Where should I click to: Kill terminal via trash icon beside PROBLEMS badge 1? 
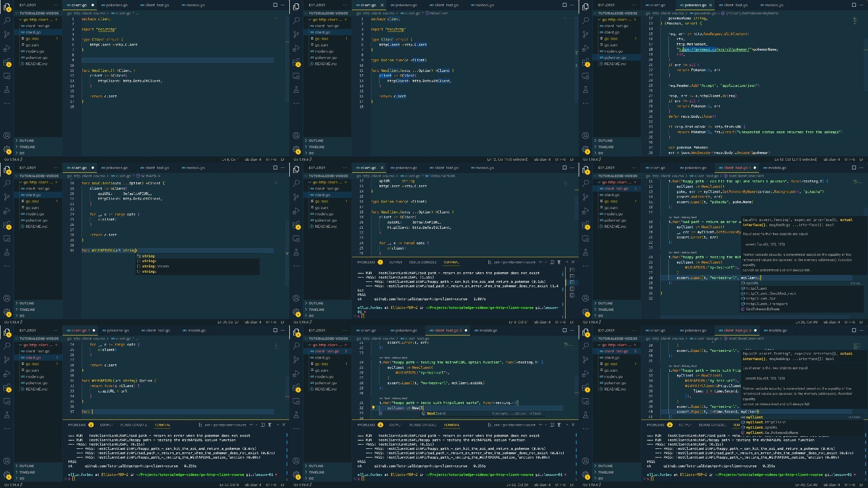559,262
